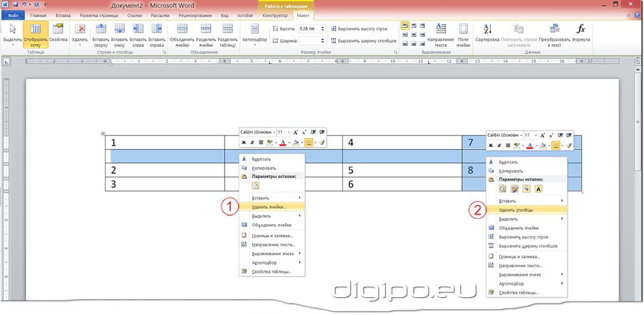Choose Удалить ячейки in left context menu

click(269, 206)
